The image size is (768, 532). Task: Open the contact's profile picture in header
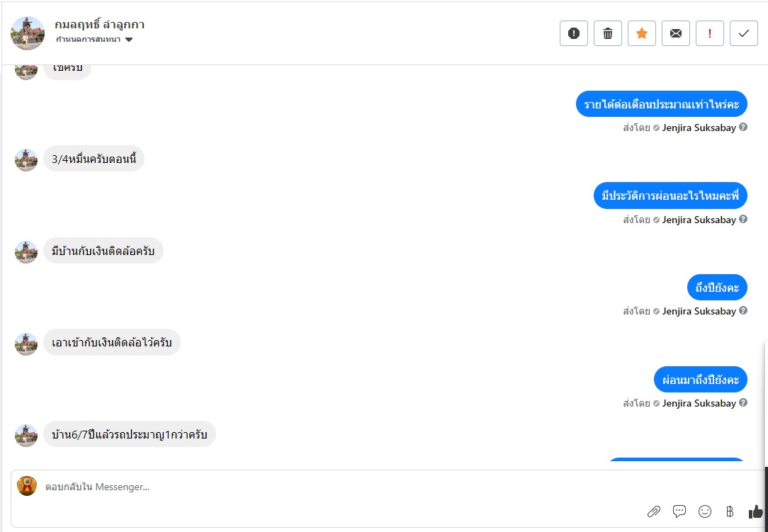28,33
